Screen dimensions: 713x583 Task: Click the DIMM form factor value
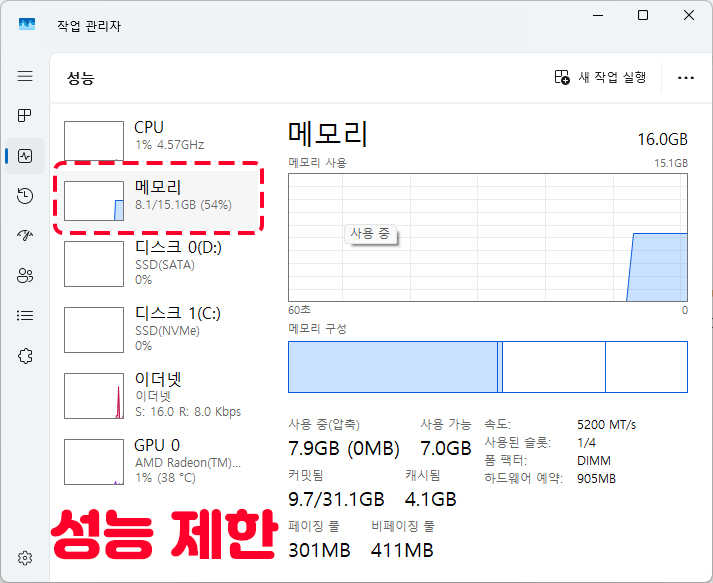tap(593, 461)
